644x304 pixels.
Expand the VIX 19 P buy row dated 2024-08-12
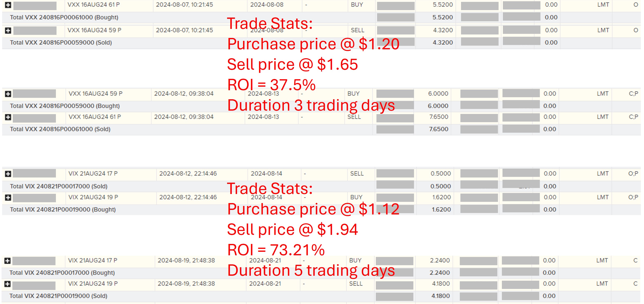pos(8,198)
